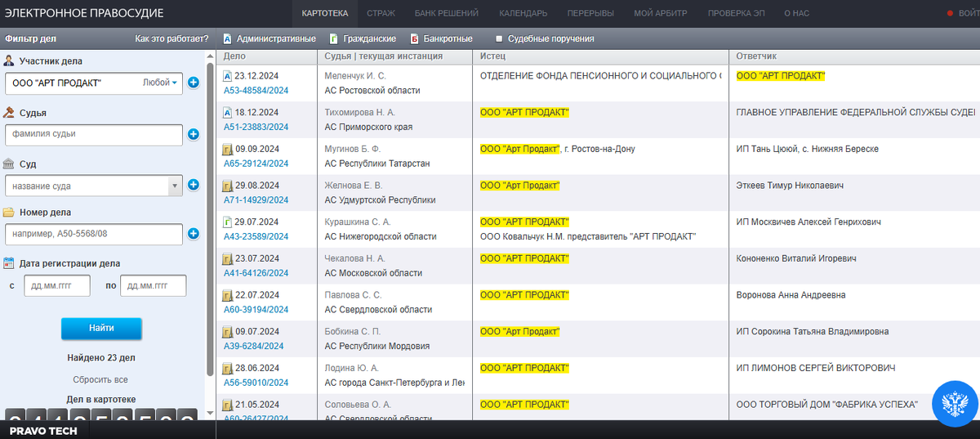Click the court name input field
Viewport: 980px width, 439px height.
[86, 186]
